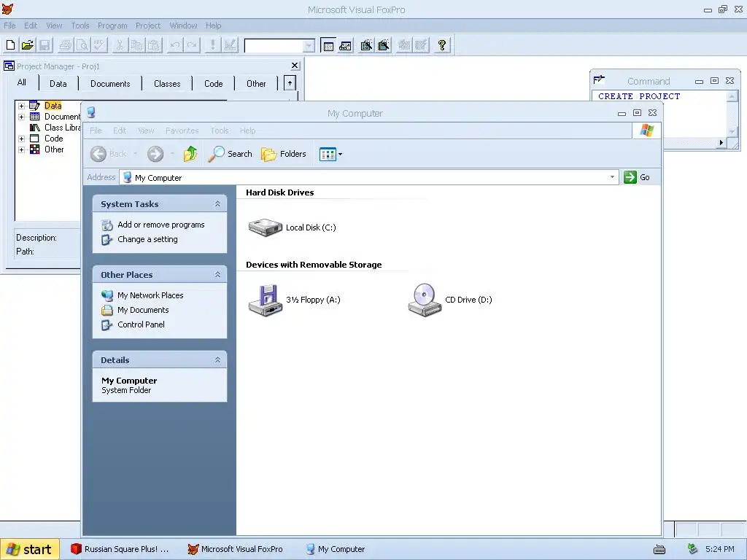Click the Paste clipboard icon in FoxPro toolbar
This screenshot has width=747, height=560.
point(154,45)
